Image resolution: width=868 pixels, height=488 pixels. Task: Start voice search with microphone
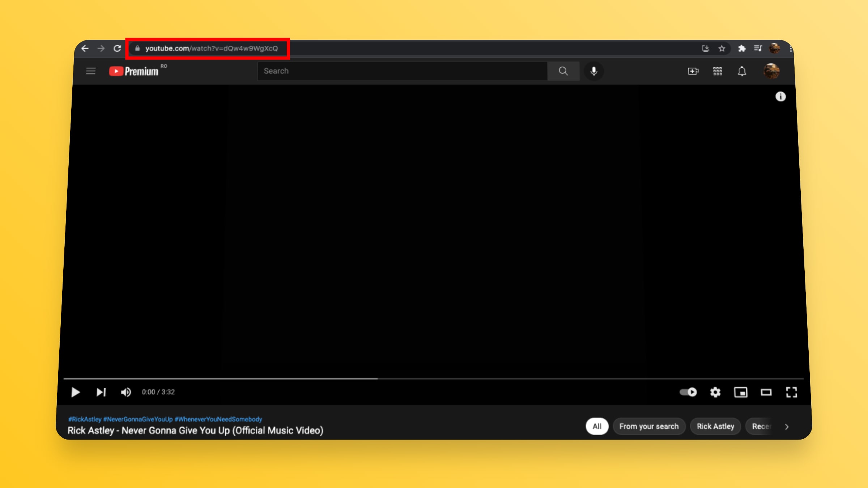click(x=593, y=71)
